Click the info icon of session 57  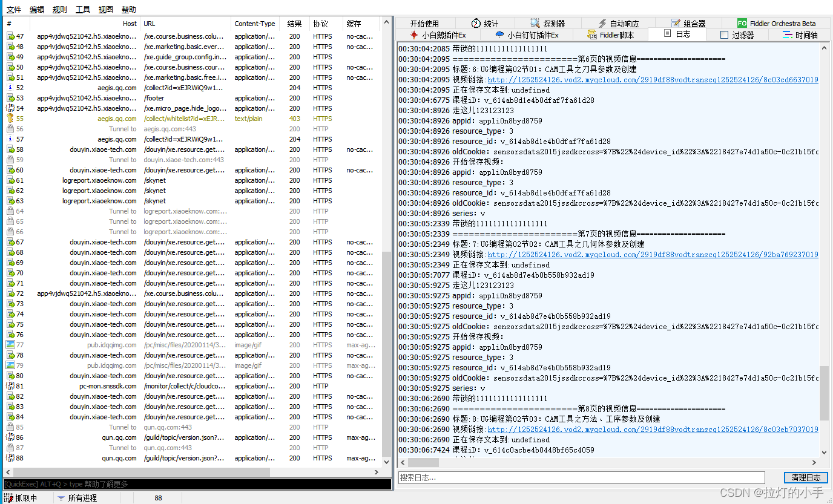(10, 139)
